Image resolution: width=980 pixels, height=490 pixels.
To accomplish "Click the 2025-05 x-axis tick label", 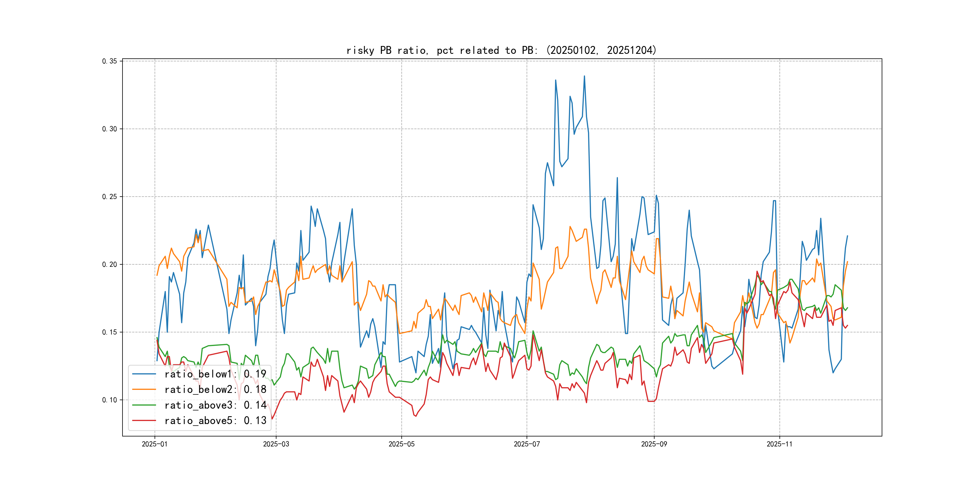I will point(401,444).
